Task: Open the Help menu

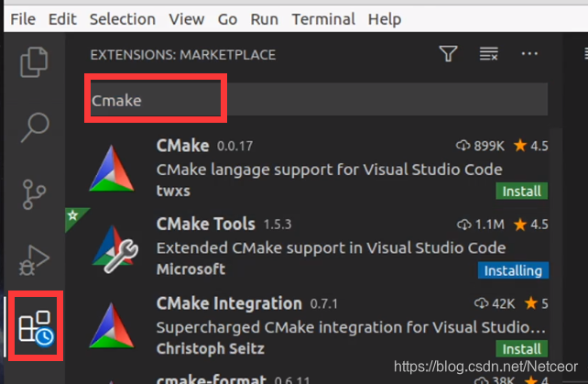Action: coord(385,18)
